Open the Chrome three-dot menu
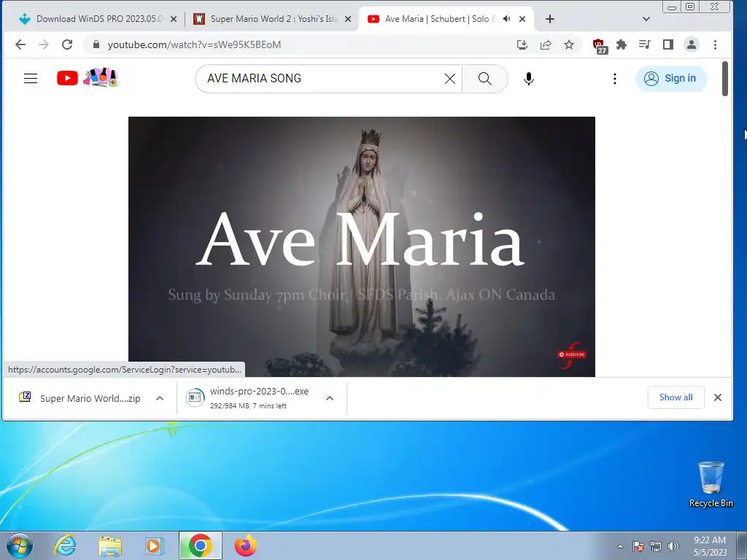The width and height of the screenshot is (747, 560). click(x=715, y=44)
